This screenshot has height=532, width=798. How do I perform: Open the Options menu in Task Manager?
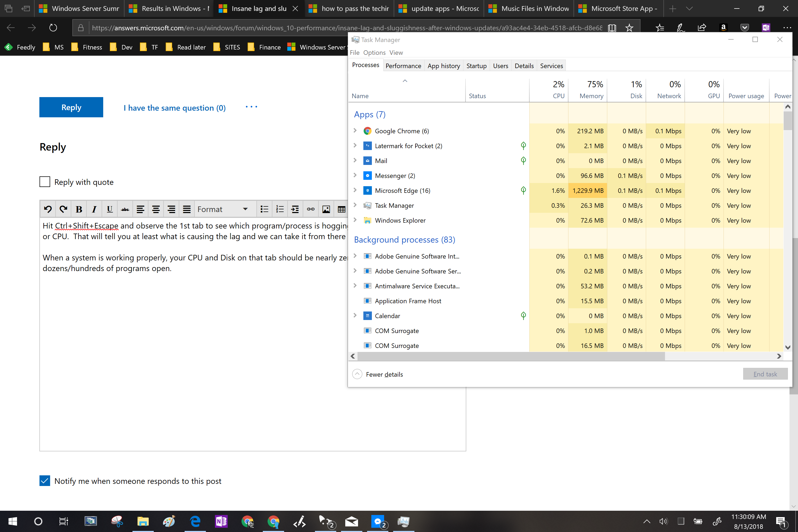tap(374, 53)
